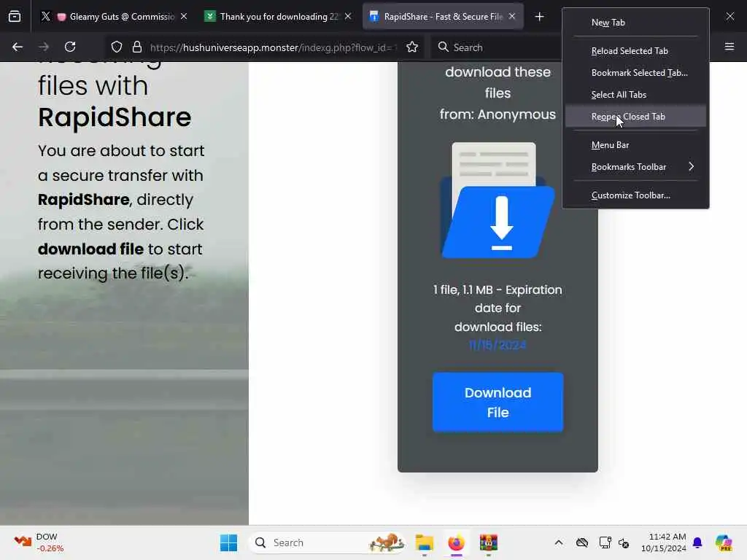Click '1 file, 1.1 MB - Expiration' text
747x560 pixels.
498,289
